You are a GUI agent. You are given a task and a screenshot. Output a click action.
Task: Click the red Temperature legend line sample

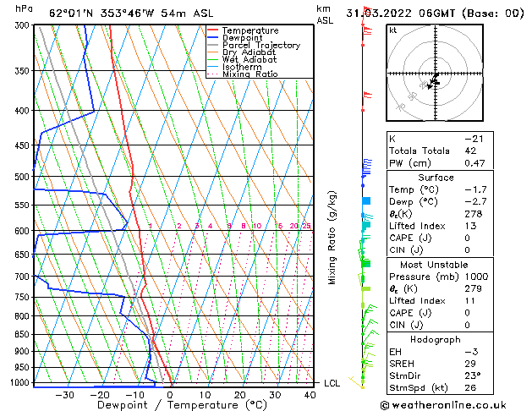pyautogui.click(x=212, y=30)
